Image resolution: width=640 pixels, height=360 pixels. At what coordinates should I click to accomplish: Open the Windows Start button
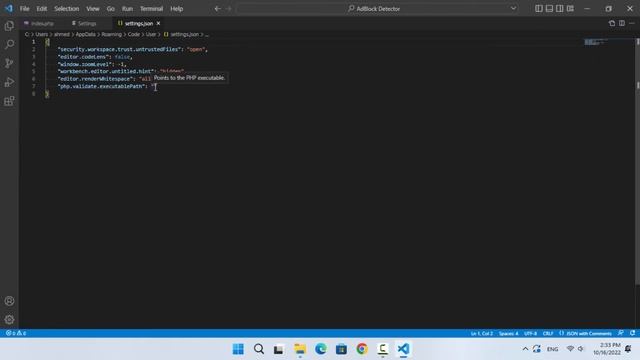(238, 349)
